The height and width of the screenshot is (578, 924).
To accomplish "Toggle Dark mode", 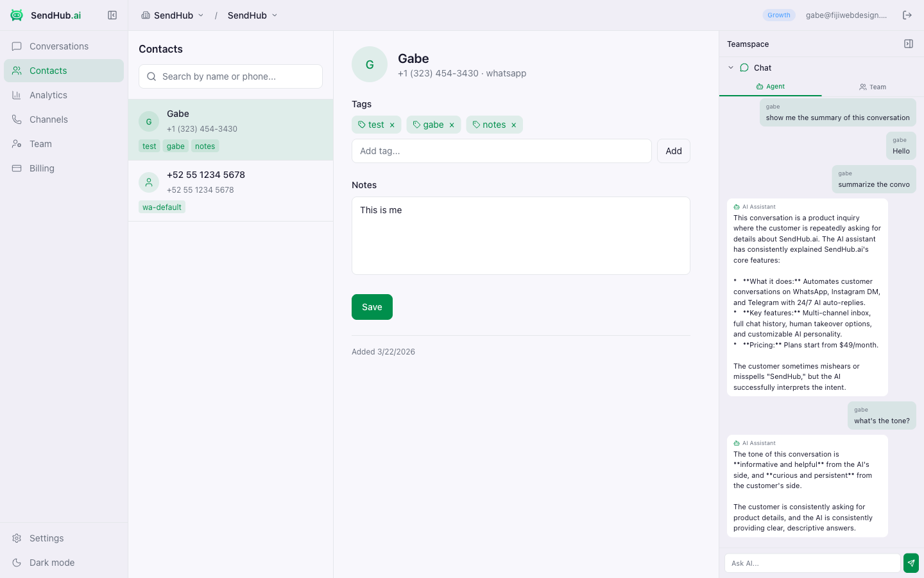I will point(64,563).
